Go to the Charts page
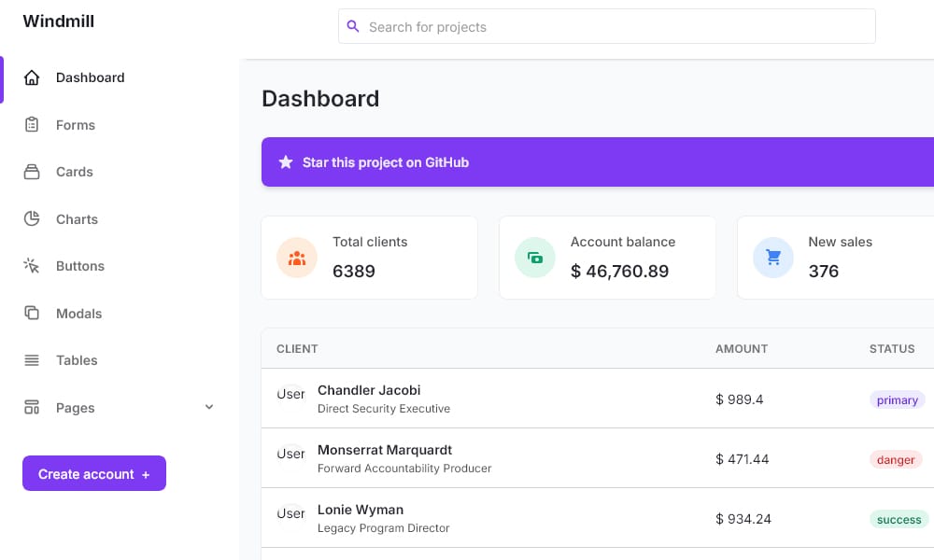 point(77,219)
